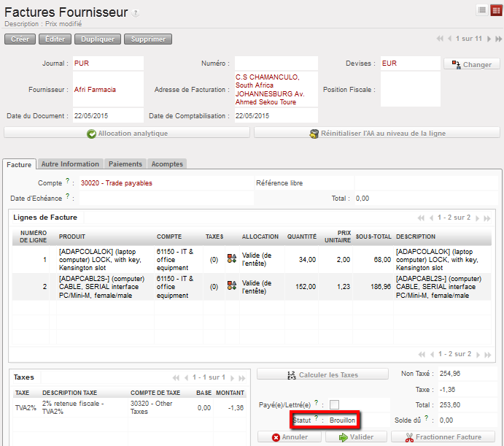504x446 pixels.
Task: Go to next supplier invoice record
Action: point(488,39)
